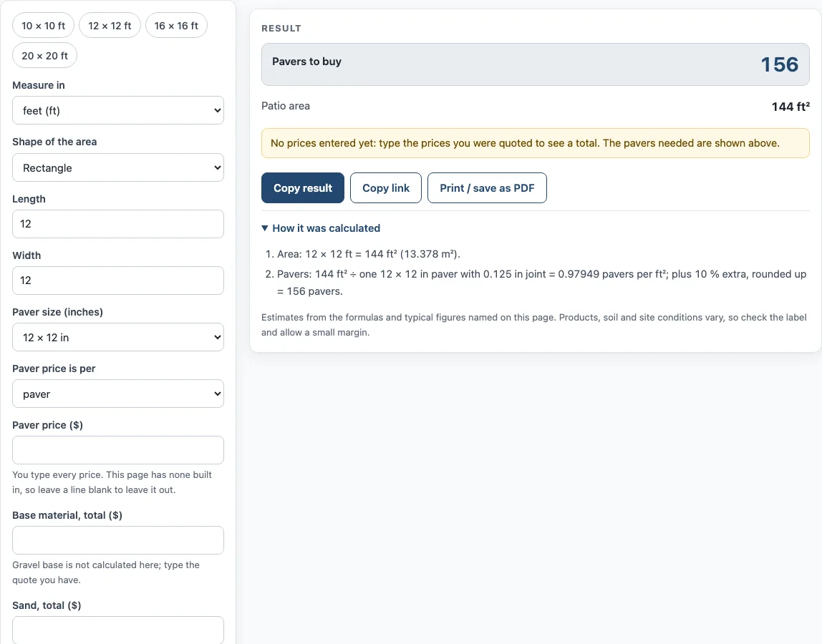Click the RESULT heading
This screenshot has height=644, width=822.
click(x=281, y=29)
